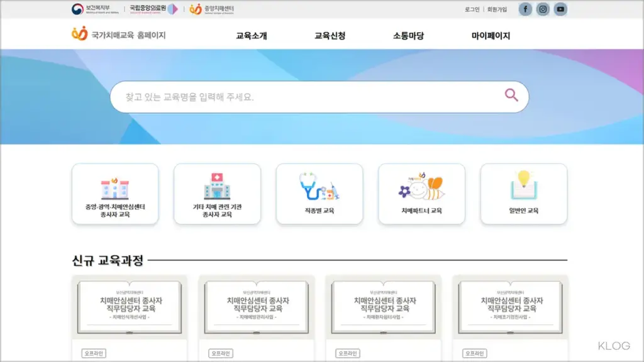The image size is (644, 362).
Task: Open the 소통마당 menu
Action: 409,36
